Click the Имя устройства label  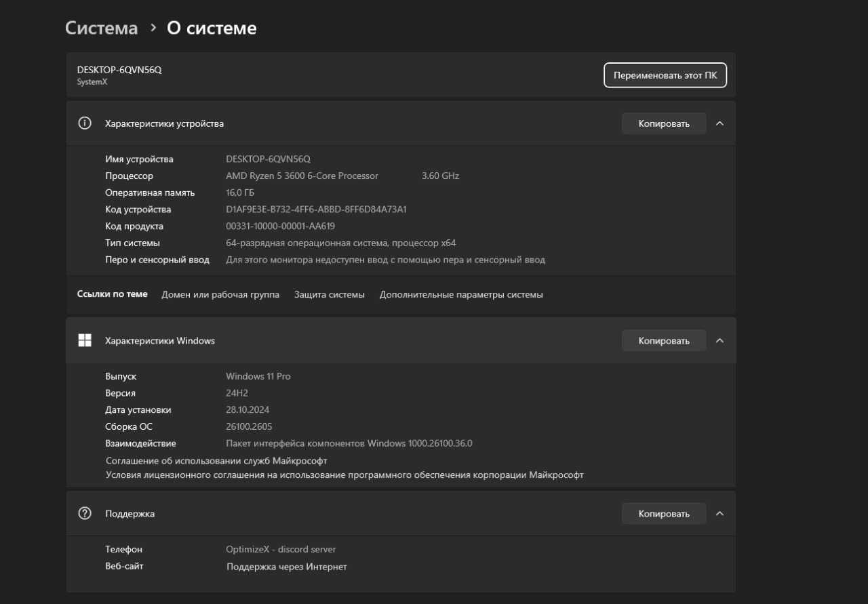point(139,159)
